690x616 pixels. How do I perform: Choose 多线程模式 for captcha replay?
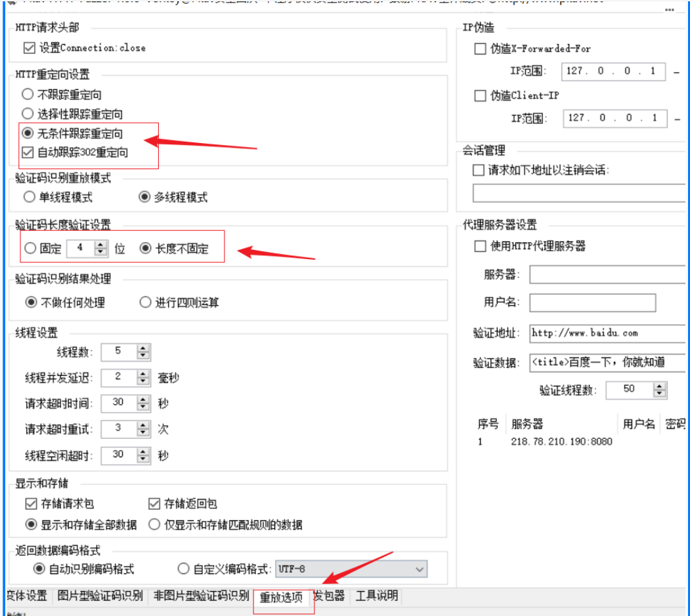pos(144,197)
